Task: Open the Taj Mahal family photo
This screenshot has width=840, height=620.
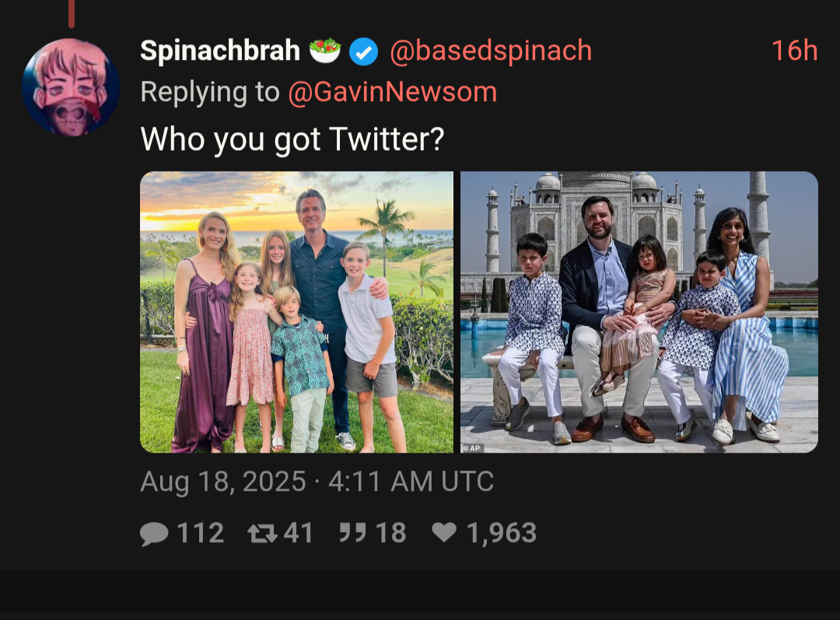Action: 639,312
